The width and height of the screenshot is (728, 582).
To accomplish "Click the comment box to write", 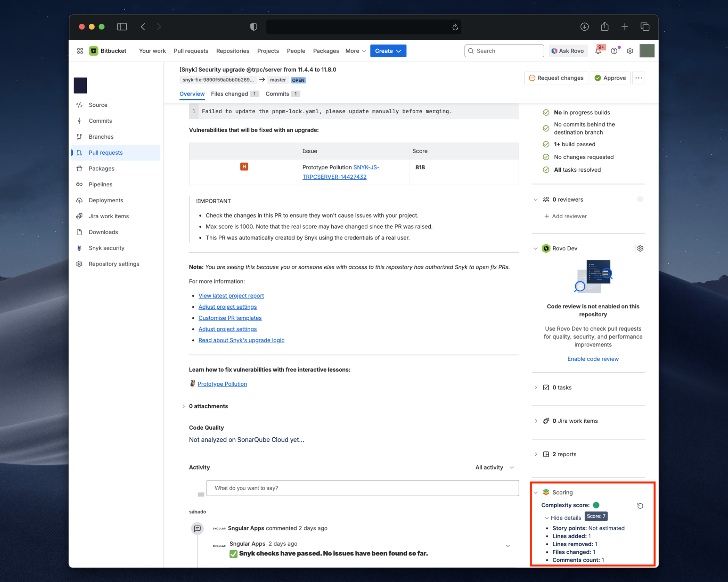I will (362, 488).
